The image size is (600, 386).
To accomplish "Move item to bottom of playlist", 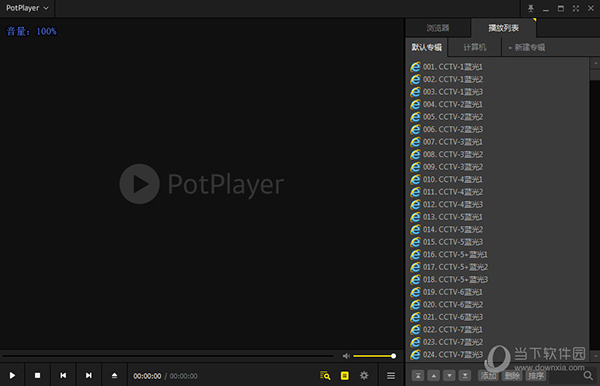I will pyautogui.click(x=465, y=376).
